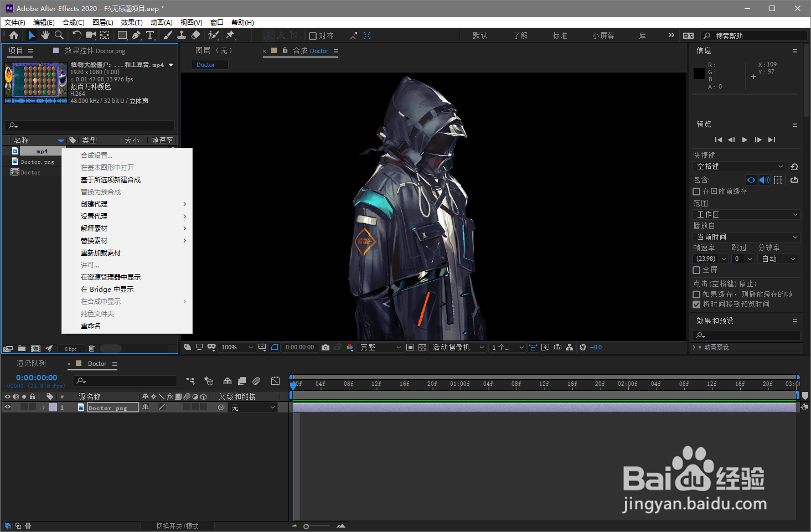
Task: Click the Doctor.png layer label color swatch
Action: click(53, 407)
